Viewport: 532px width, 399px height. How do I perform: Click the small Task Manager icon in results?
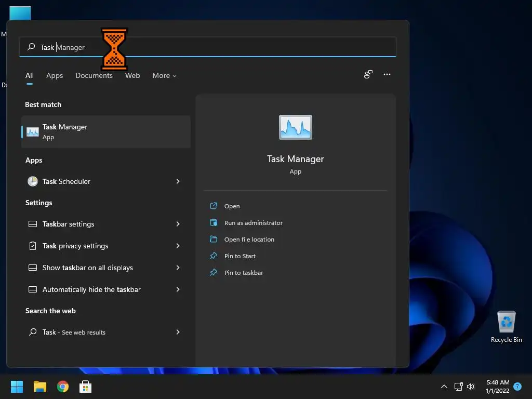[33, 131]
